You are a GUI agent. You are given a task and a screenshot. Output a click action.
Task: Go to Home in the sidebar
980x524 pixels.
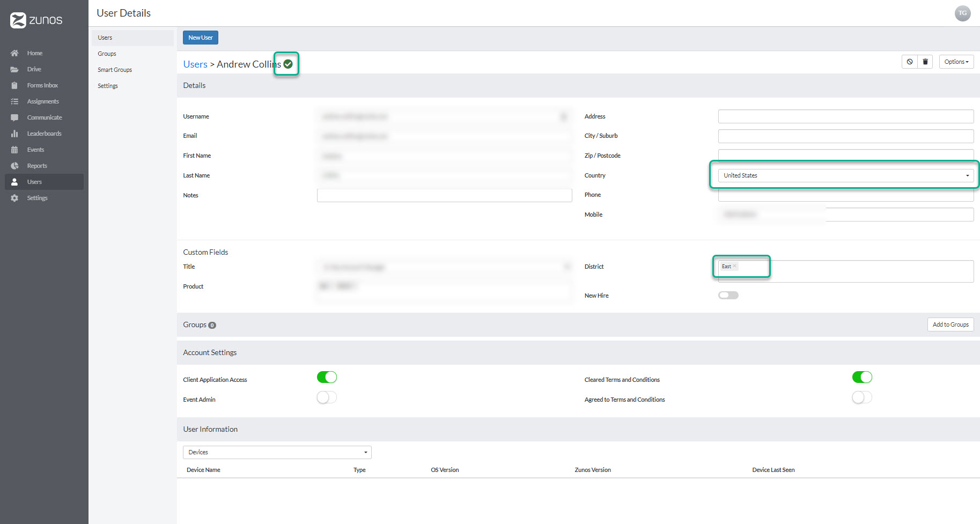[x=35, y=53]
